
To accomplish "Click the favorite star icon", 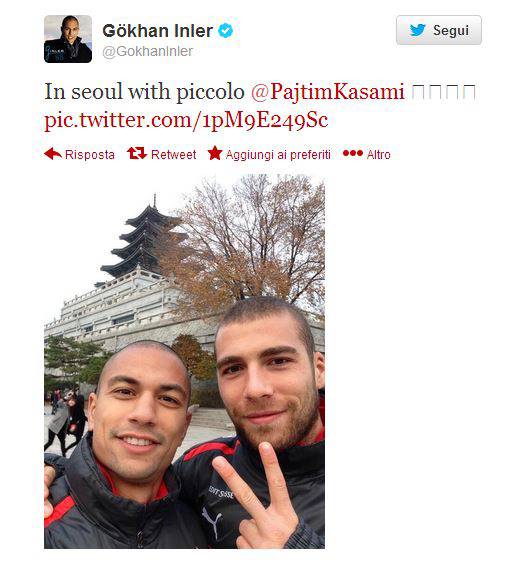I will pyautogui.click(x=215, y=153).
